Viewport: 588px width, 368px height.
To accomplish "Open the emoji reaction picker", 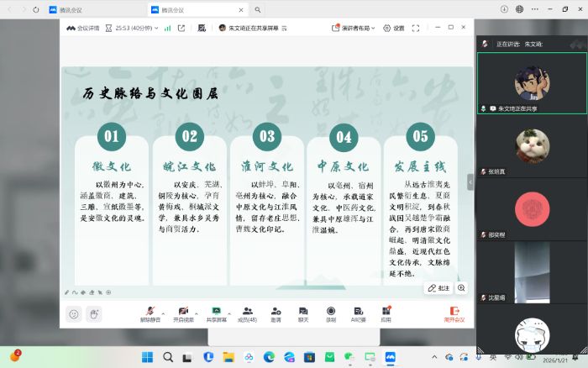I will pyautogui.click(x=74, y=314).
